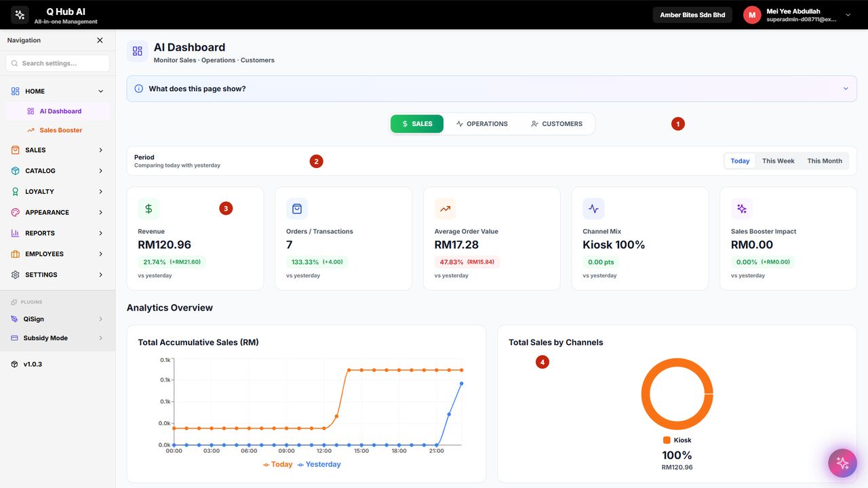Click the Subsidy Mode card icon
868x488 pixels.
(x=15, y=338)
